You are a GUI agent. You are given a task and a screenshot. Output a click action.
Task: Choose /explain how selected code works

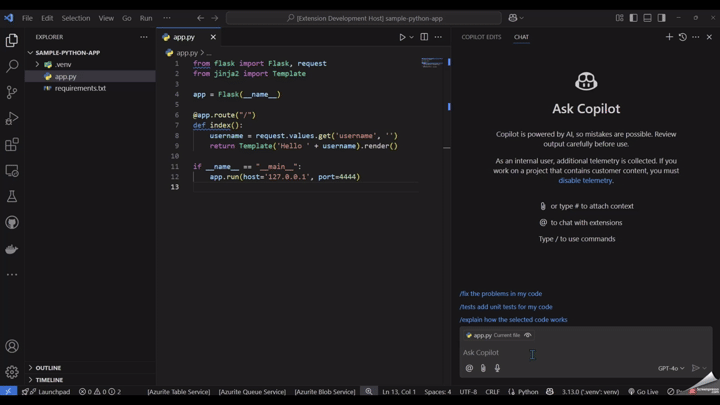(x=513, y=320)
